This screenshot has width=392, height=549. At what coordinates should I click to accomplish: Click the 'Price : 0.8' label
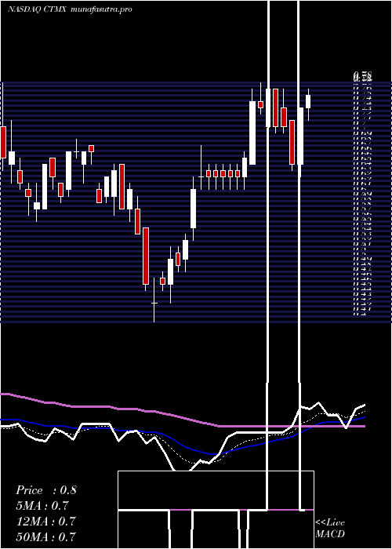point(45,490)
